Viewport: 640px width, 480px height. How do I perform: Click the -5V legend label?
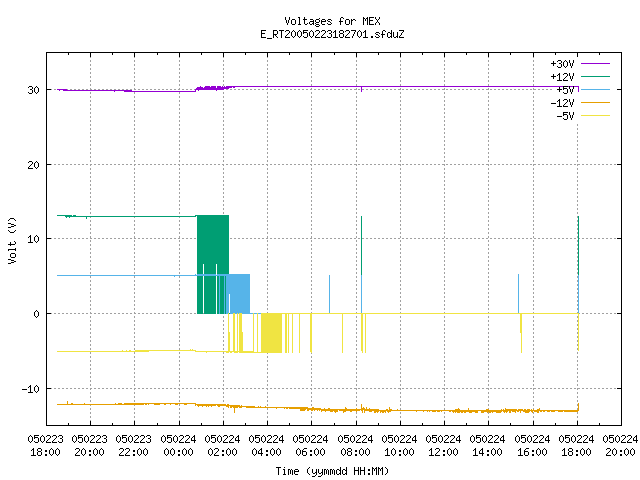pyautogui.click(x=565, y=116)
